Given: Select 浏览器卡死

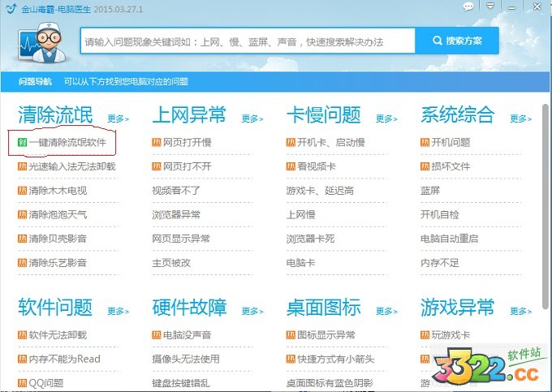Looking at the screenshot, I should 310,239.
